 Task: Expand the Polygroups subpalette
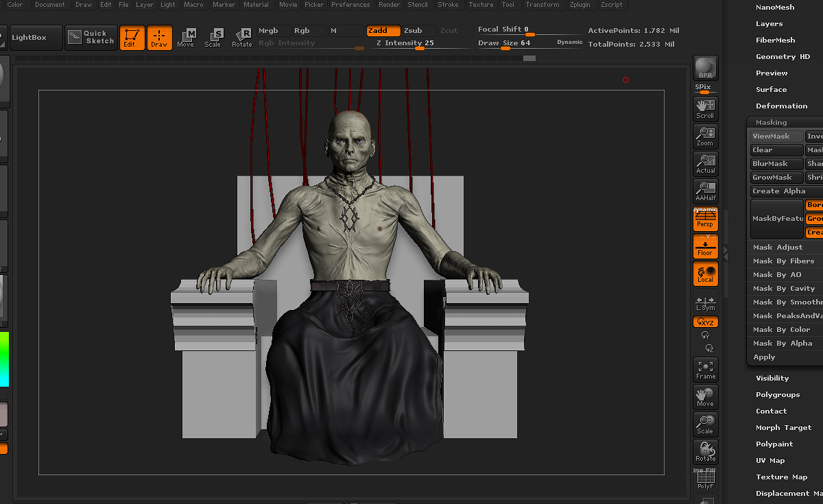pyautogui.click(x=778, y=395)
